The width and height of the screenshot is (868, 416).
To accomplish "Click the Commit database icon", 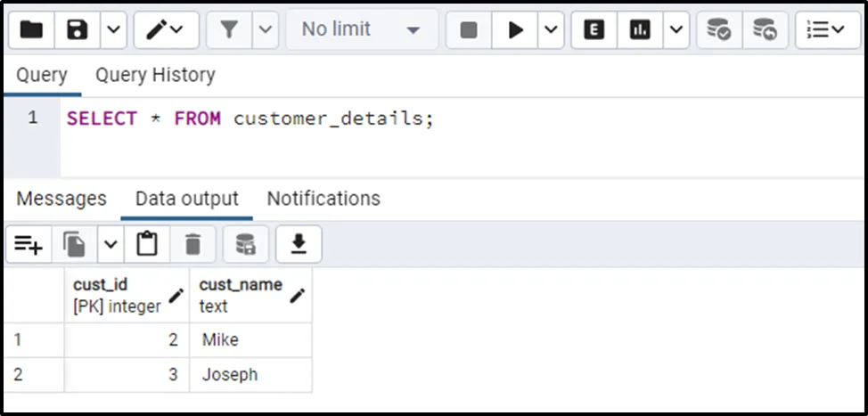I will click(x=718, y=30).
